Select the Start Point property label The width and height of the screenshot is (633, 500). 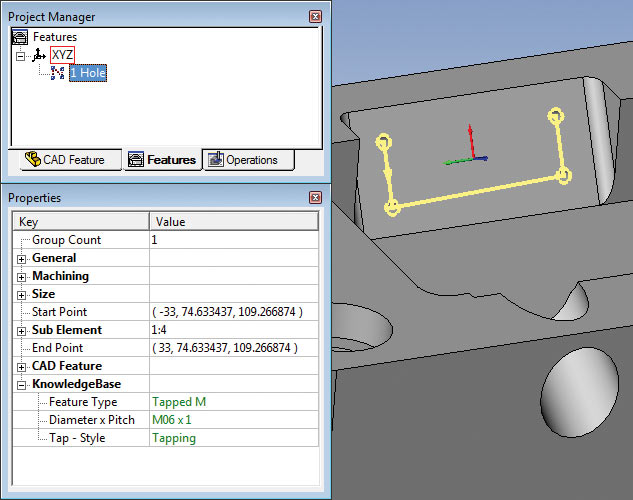coord(59,312)
